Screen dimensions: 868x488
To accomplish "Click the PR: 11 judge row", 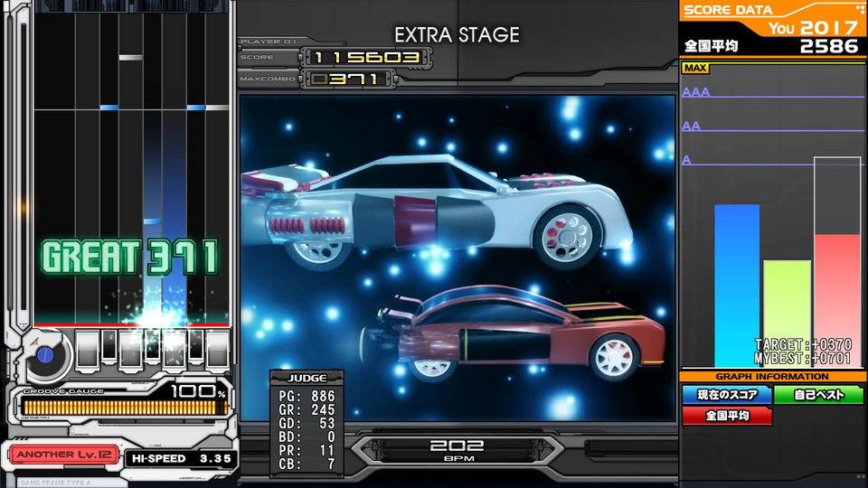I will (307, 450).
